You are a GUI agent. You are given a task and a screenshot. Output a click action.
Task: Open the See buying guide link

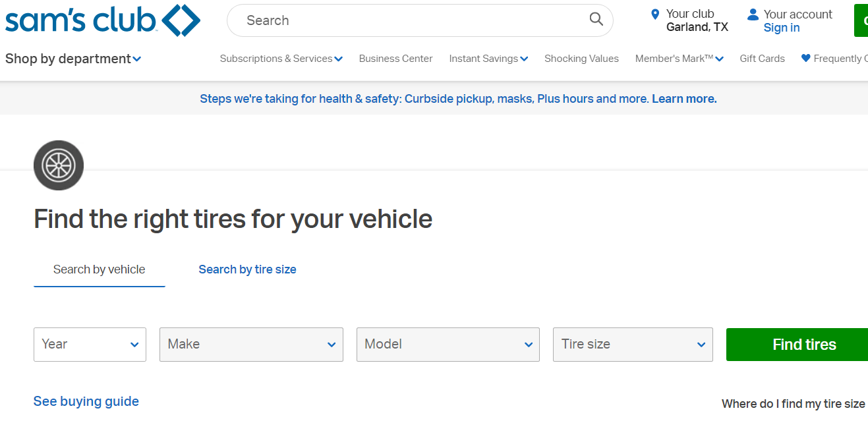pyautogui.click(x=86, y=401)
